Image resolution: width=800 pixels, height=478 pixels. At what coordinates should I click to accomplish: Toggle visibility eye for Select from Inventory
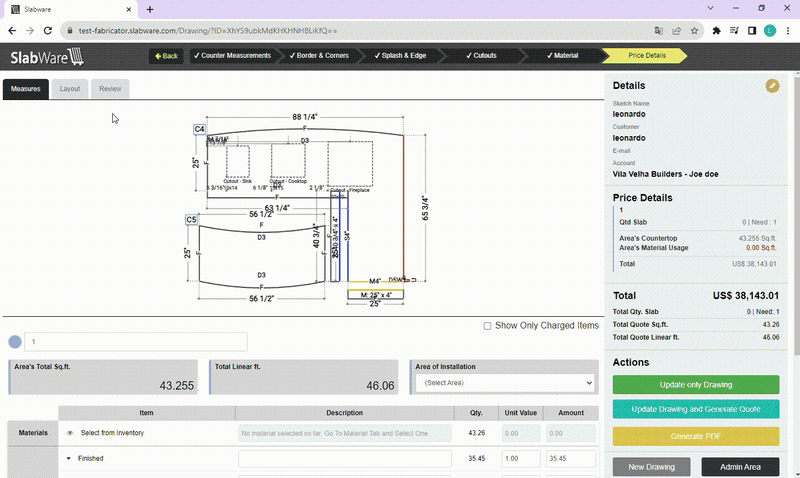70,433
